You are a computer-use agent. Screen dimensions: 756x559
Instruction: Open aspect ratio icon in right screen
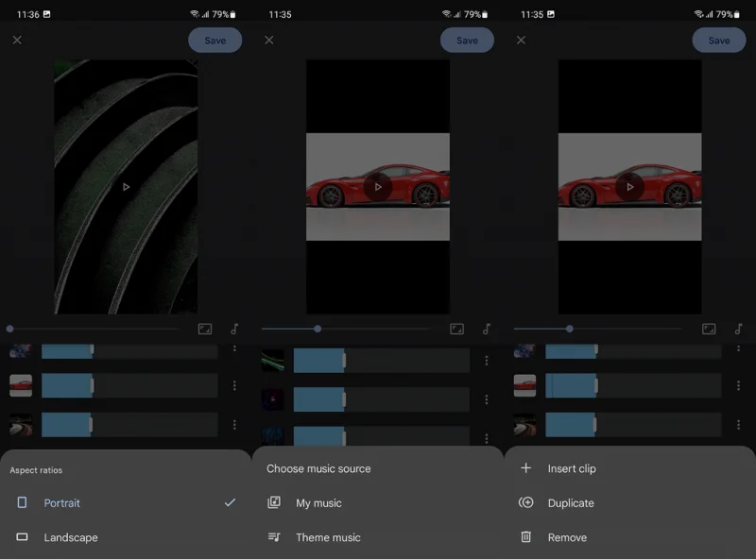coord(709,330)
